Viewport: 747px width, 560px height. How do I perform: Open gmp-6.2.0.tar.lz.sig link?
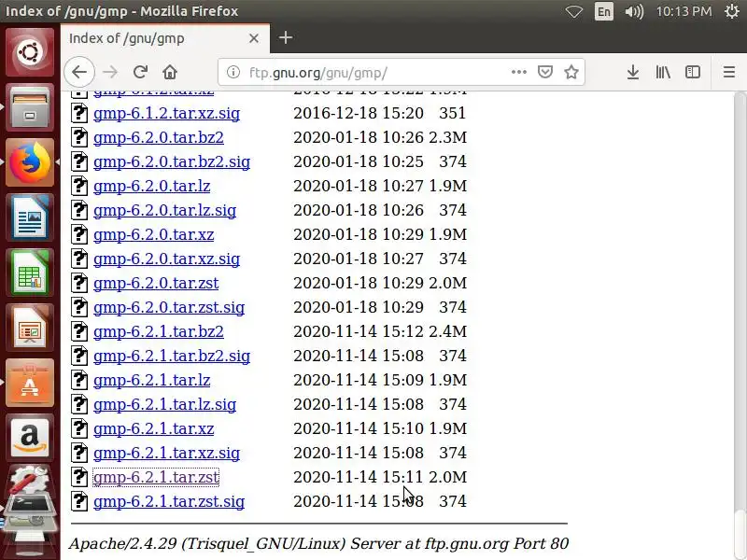[x=165, y=211]
